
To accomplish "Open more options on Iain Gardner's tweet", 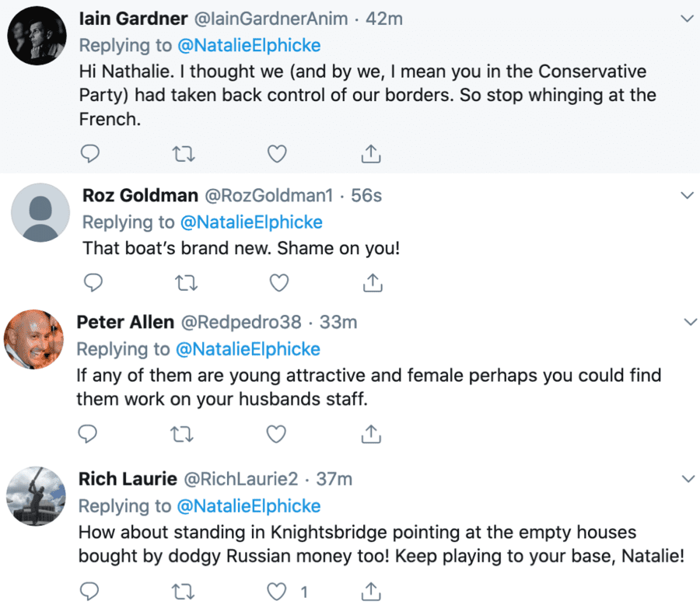I will (x=688, y=18).
